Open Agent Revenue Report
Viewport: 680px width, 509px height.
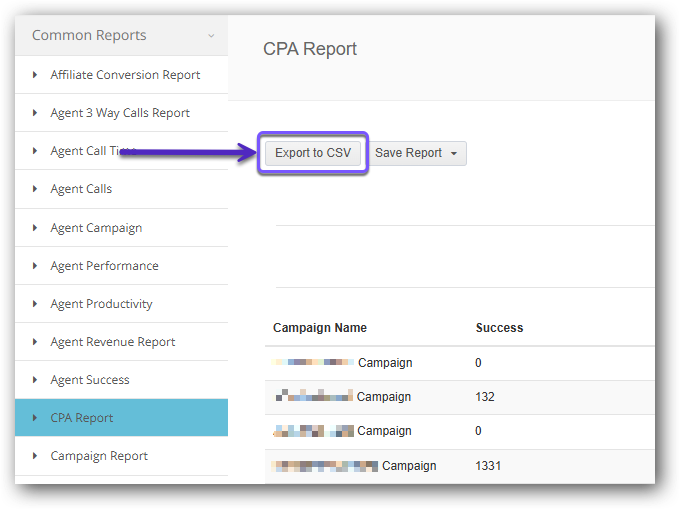click(113, 342)
